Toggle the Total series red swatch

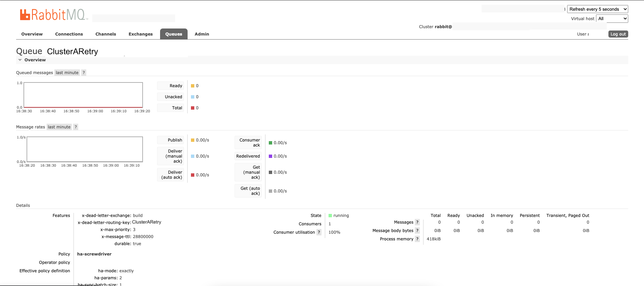193,108
